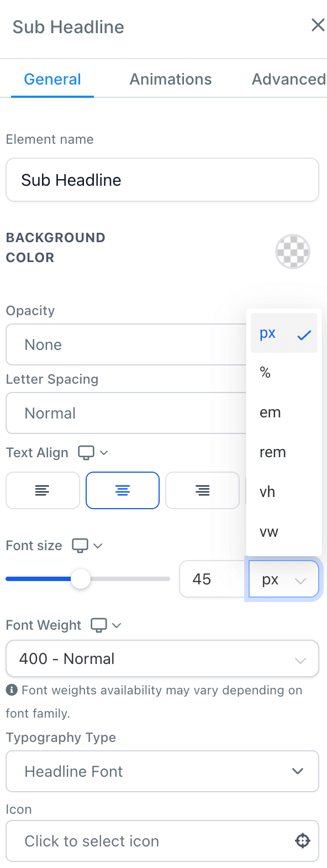
Task: Expand the Typography Type Headline Font dropdown
Action: 162,771
